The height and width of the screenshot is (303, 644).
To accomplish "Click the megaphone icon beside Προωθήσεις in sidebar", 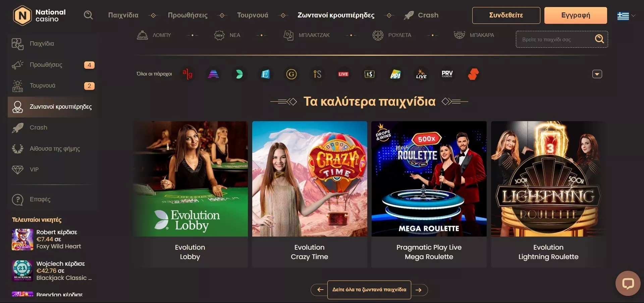I will [17, 65].
